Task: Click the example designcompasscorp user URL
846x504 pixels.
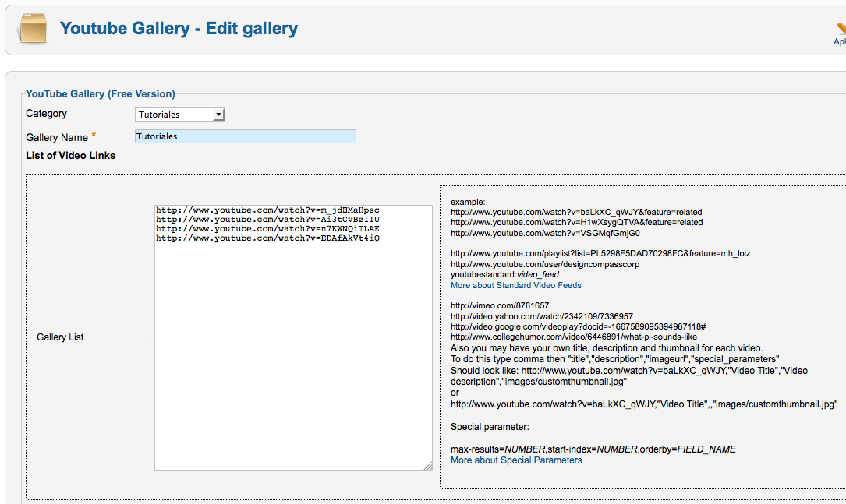Action: [545, 264]
